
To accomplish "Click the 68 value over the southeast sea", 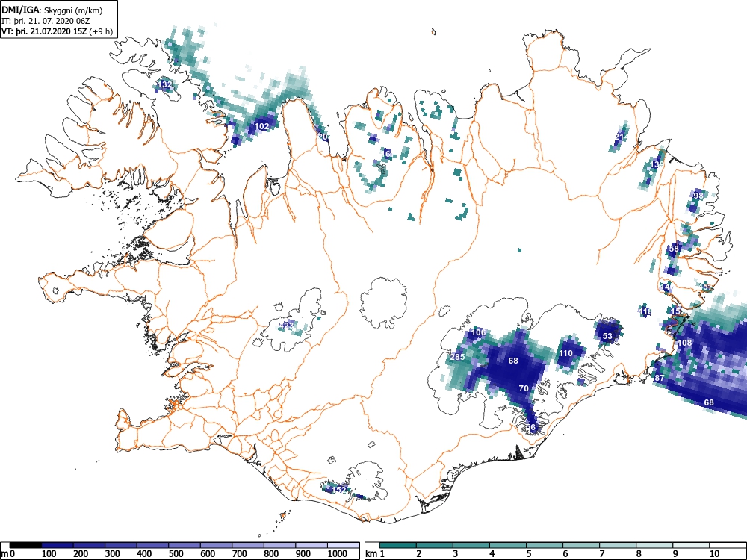I will click(x=709, y=402).
